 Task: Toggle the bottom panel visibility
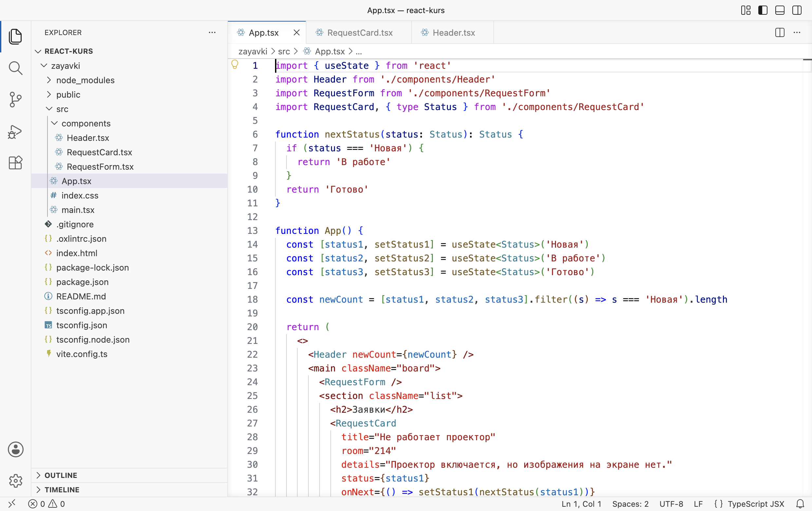click(780, 10)
